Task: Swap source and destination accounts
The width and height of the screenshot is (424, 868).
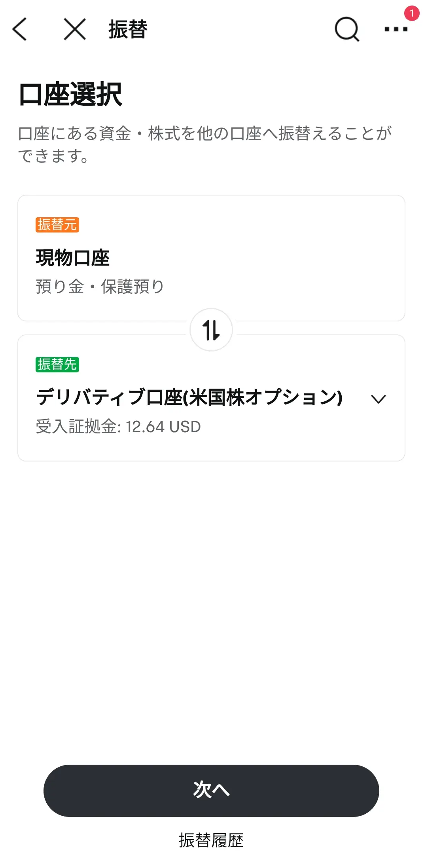Action: pos(211,330)
